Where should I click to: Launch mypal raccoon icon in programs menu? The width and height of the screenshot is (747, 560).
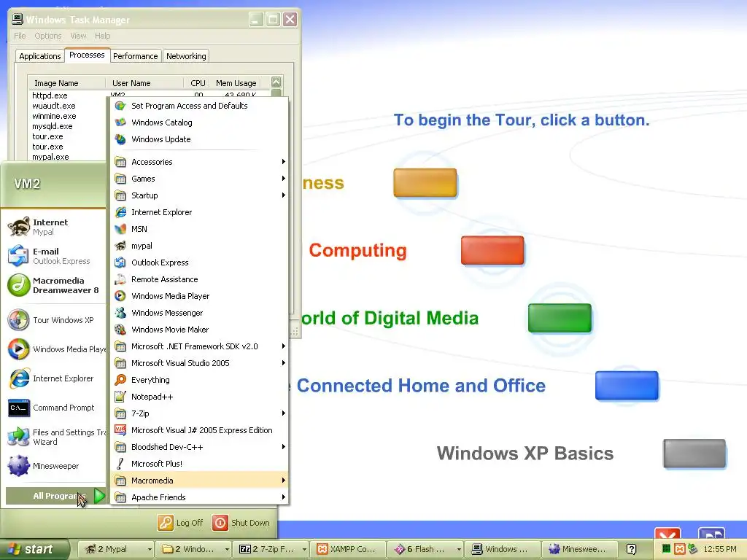click(120, 246)
